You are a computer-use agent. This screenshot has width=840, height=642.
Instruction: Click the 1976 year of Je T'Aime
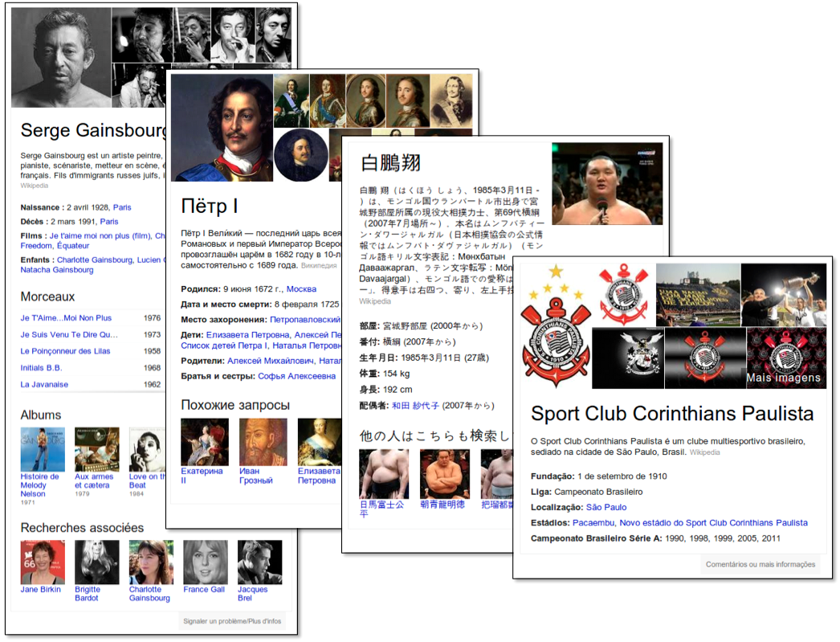[152, 317]
